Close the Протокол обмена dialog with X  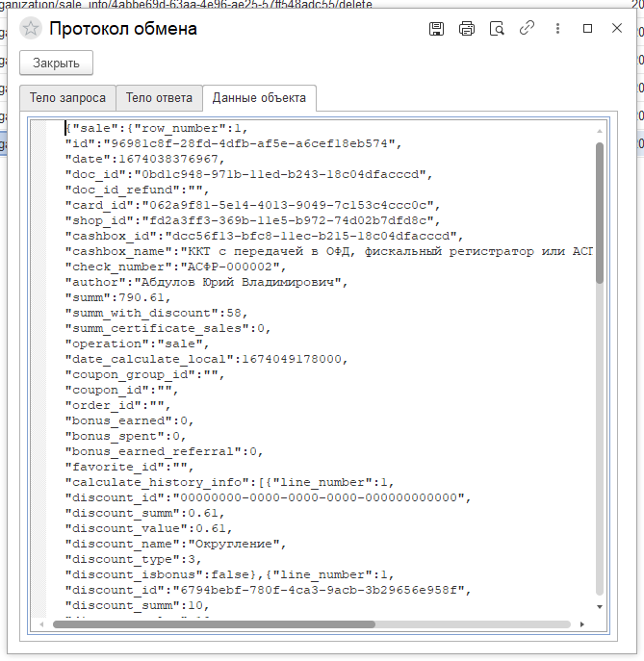(x=617, y=28)
